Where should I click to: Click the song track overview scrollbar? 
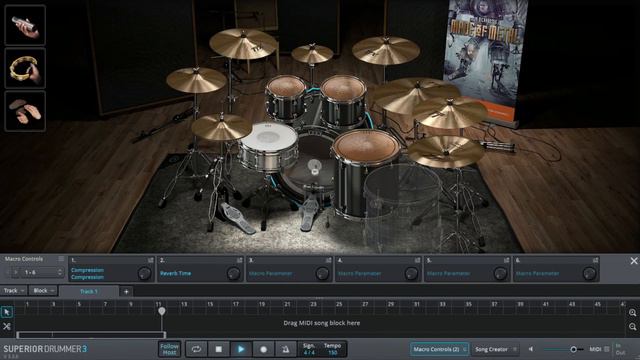coord(91,335)
